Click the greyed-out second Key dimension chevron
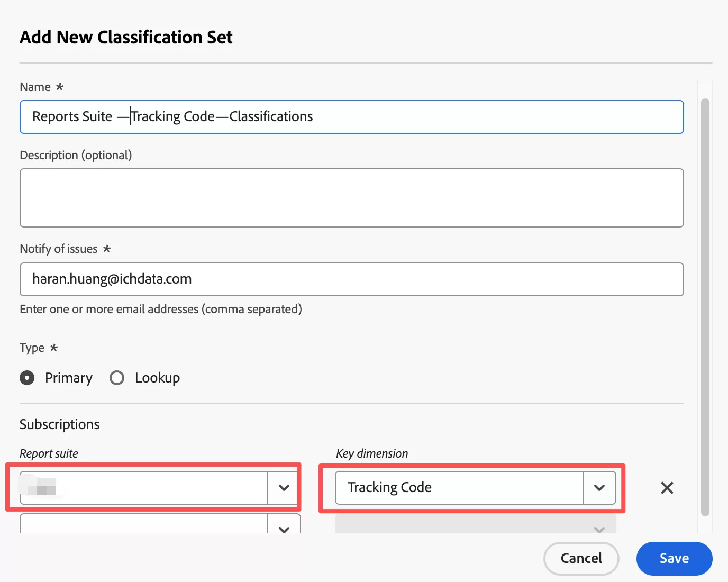 tap(599, 528)
